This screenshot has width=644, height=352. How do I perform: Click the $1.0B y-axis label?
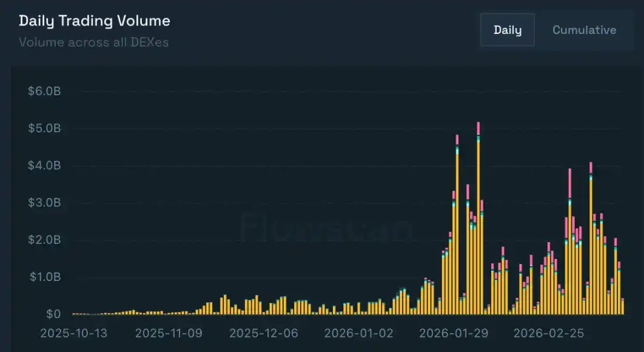44,277
